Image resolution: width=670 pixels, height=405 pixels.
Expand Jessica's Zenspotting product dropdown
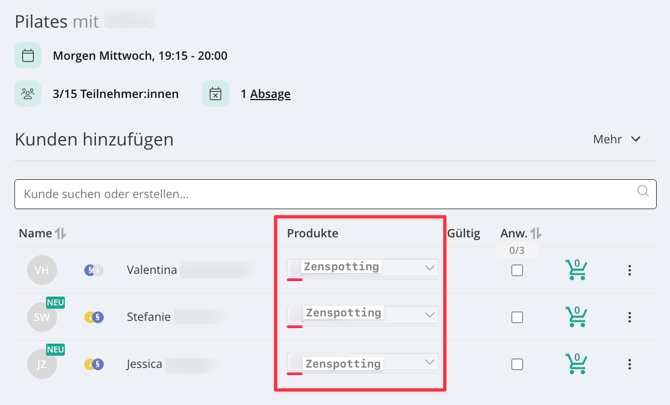[x=362, y=363]
